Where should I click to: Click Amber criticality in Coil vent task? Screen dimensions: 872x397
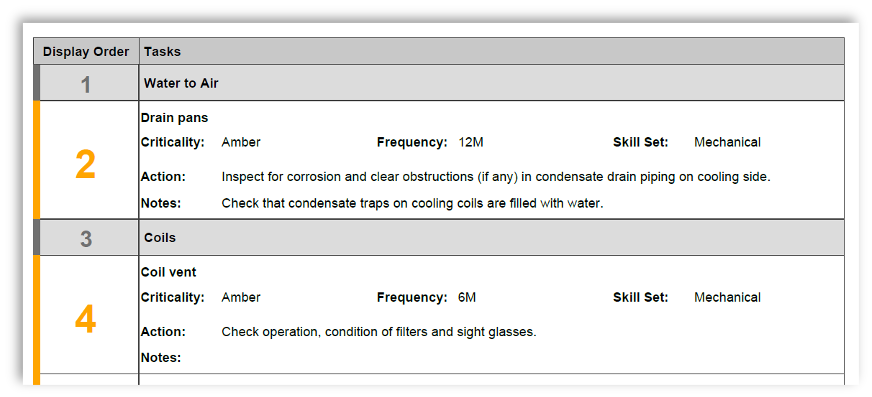point(241,297)
